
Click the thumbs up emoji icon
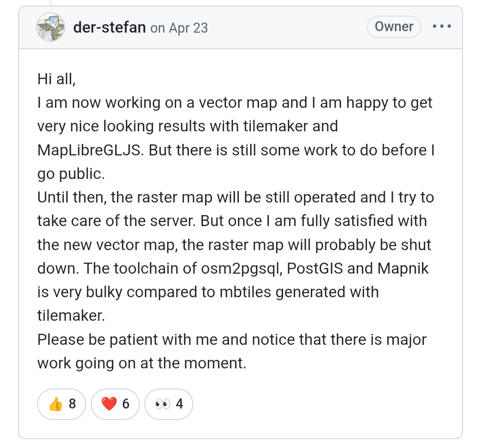(x=56, y=404)
